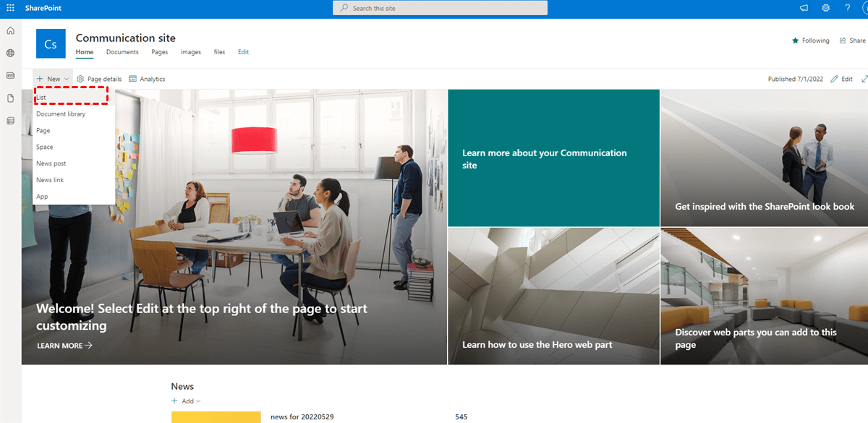Image resolution: width=868 pixels, height=423 pixels.
Task: Click the yellow news thumbnail
Action: 216,417
